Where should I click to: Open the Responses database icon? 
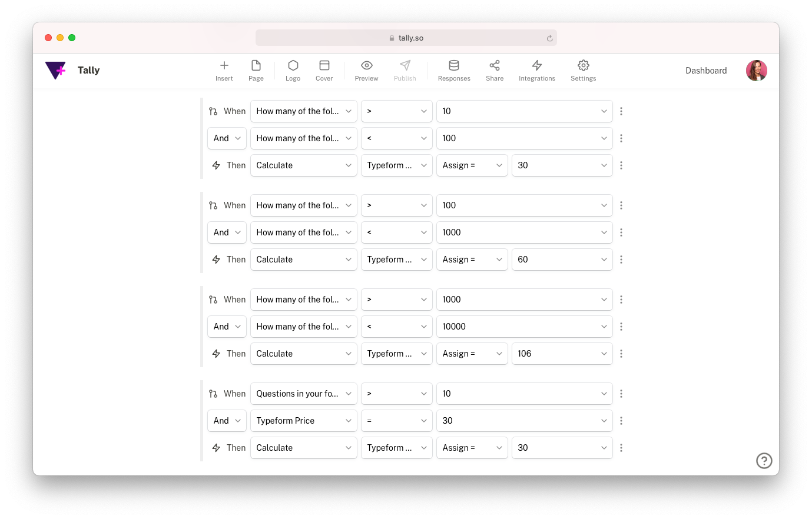tap(454, 65)
